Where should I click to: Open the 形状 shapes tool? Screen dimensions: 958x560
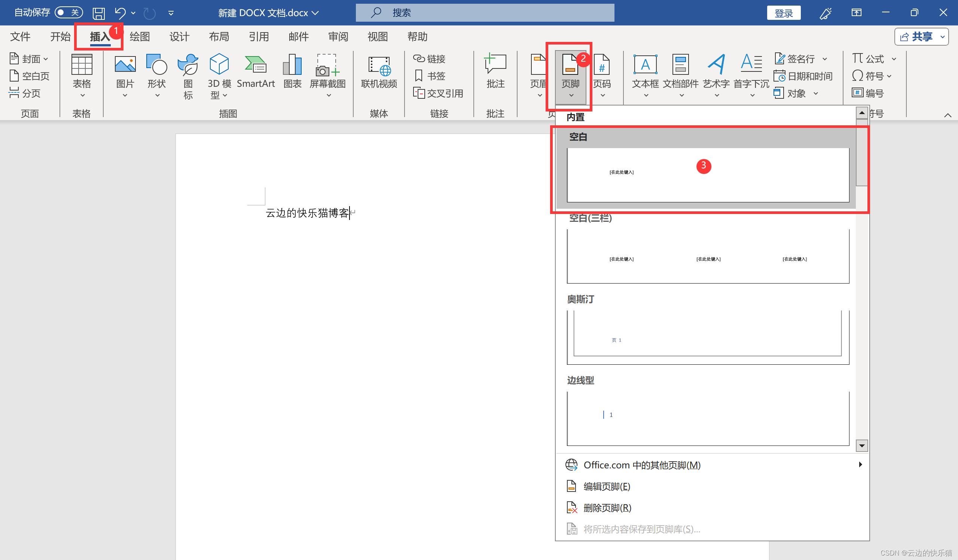tap(157, 65)
